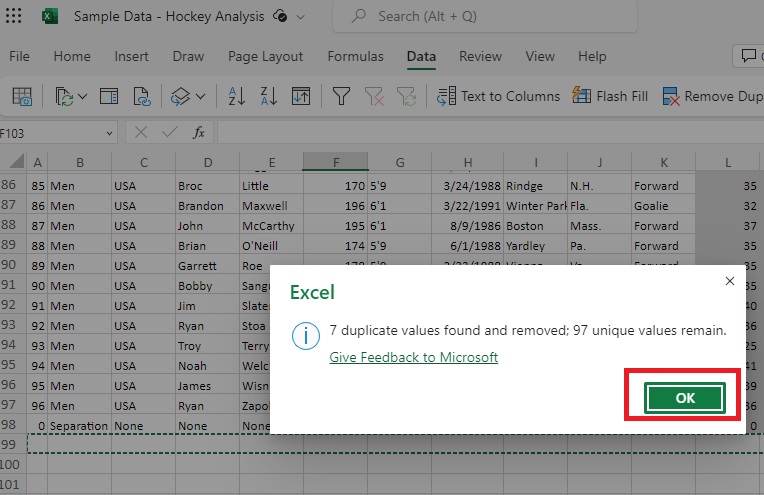Select row 86 header
This screenshot has height=495, width=764.
pyautogui.click(x=10, y=185)
